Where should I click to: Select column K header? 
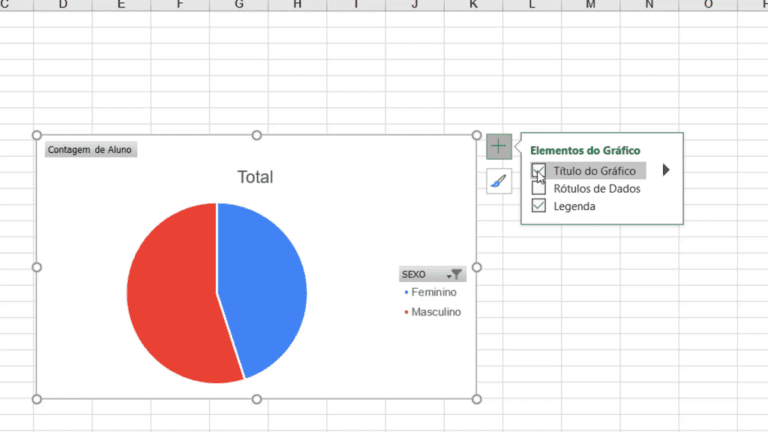[x=473, y=5]
